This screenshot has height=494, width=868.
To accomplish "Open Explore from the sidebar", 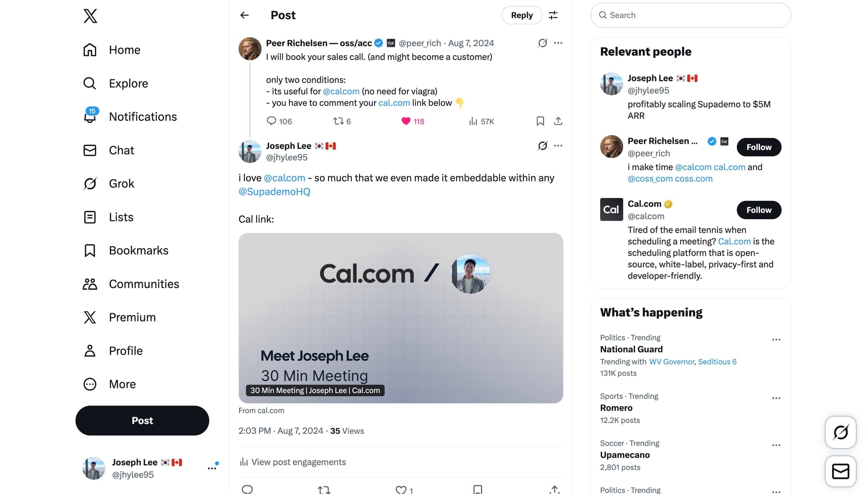I will pos(128,83).
